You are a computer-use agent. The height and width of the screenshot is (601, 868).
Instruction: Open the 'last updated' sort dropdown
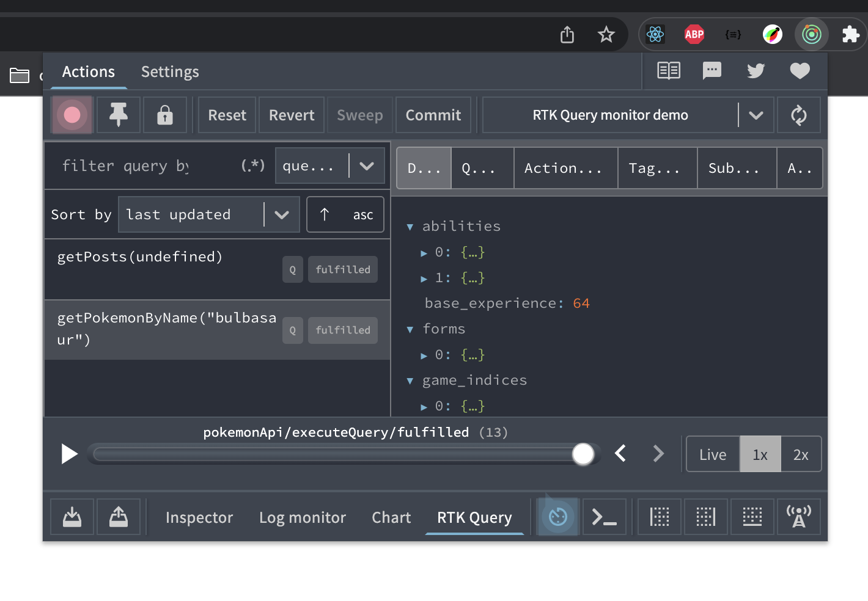pos(208,214)
